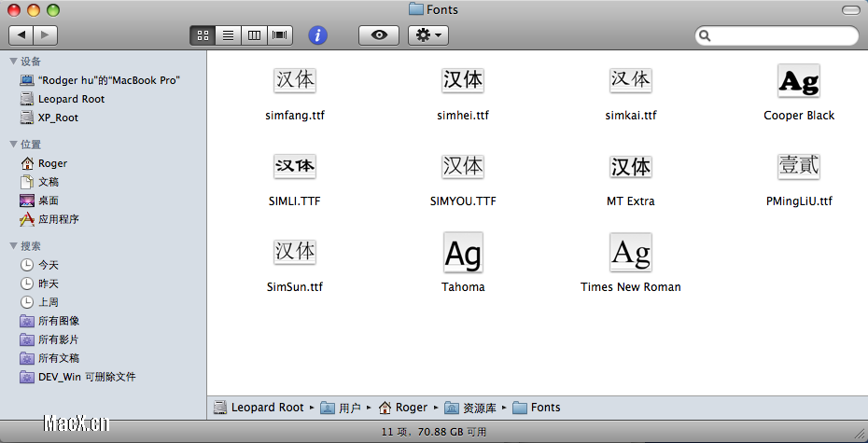This screenshot has width=868, height=443.
Task: Click 用户 in the path bar
Action: [x=341, y=408]
